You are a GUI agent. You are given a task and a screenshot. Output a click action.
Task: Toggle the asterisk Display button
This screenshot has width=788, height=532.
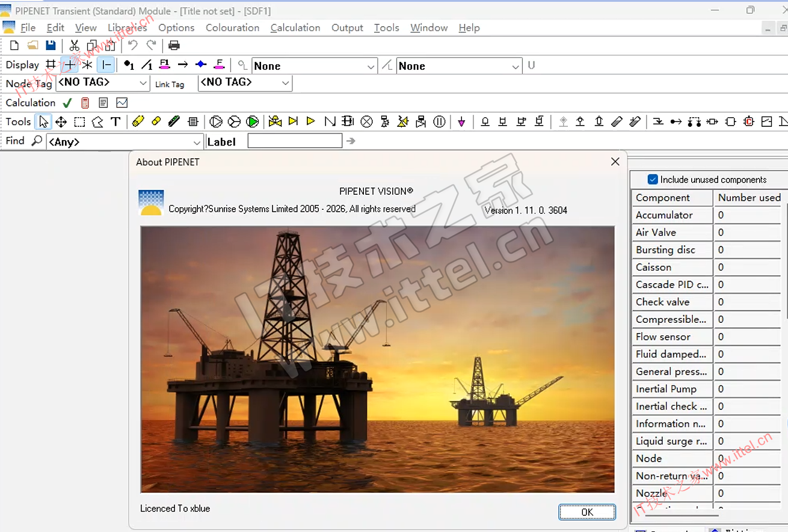coord(88,65)
